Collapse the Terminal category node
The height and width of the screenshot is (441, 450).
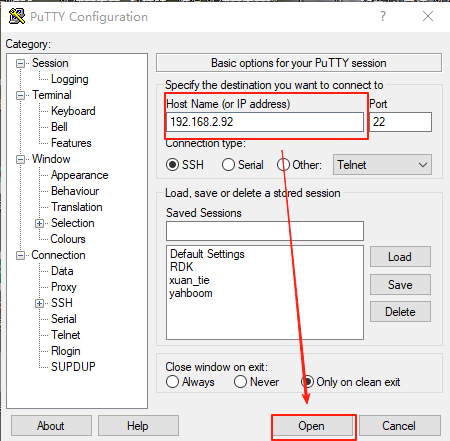(x=20, y=95)
